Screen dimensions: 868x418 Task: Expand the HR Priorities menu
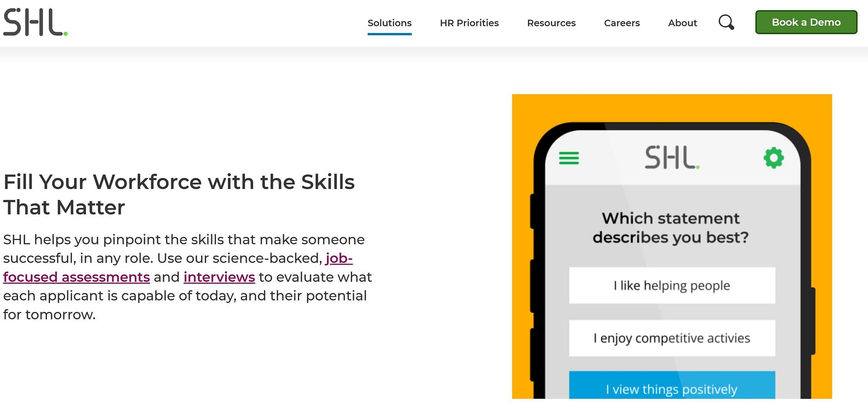[469, 23]
